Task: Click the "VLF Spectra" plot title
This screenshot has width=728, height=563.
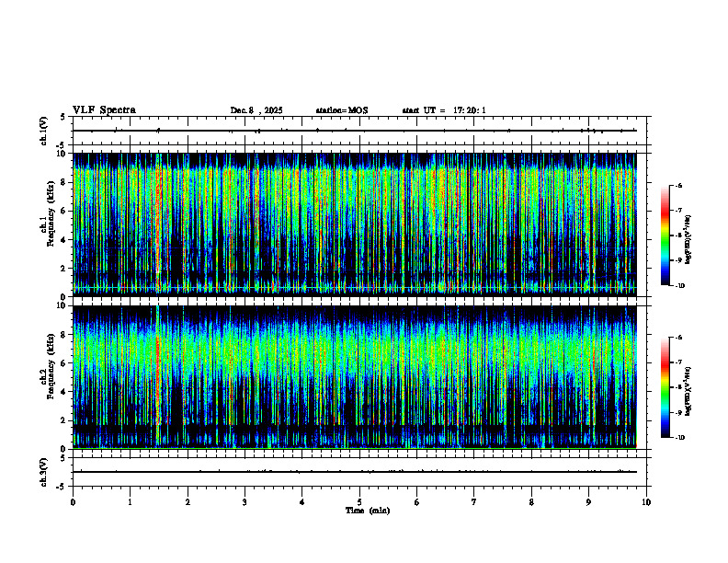Action: click(x=104, y=110)
